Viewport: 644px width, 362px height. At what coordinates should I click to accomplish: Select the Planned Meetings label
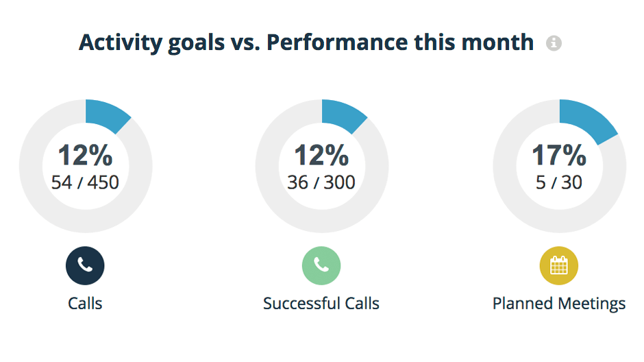pyautogui.click(x=558, y=304)
